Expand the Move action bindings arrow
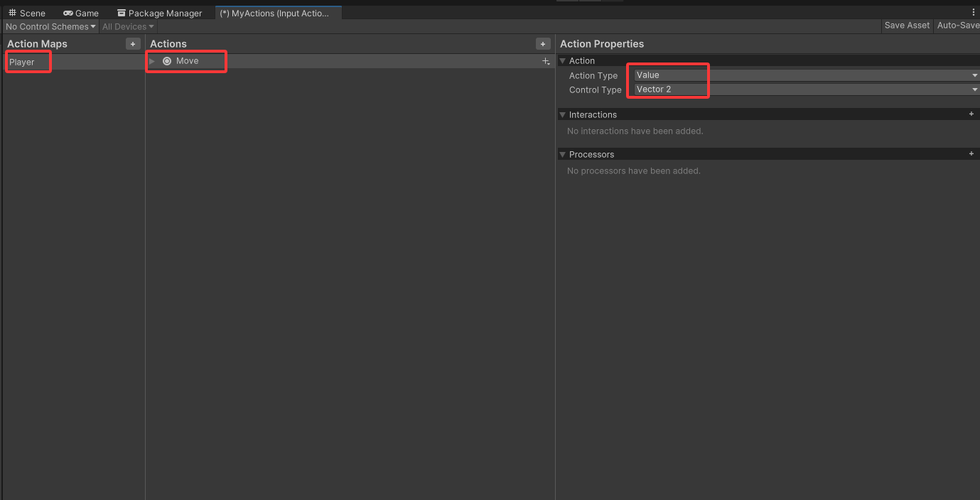980x500 pixels. pyautogui.click(x=152, y=61)
